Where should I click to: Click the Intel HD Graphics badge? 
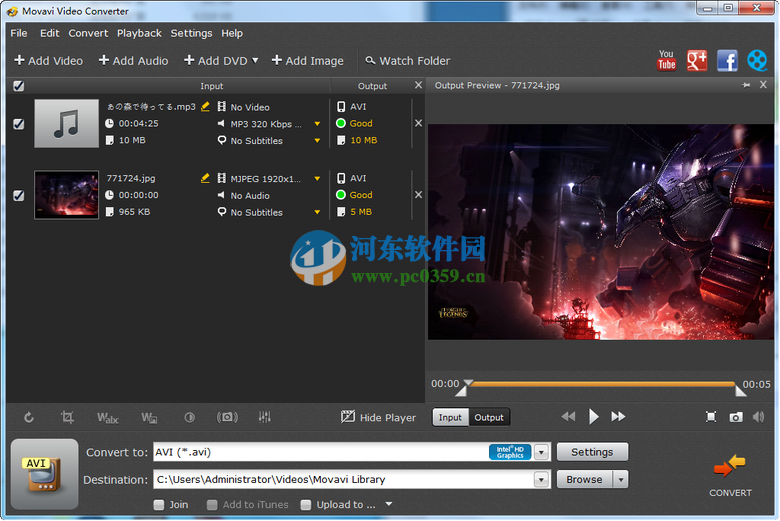coord(510,452)
